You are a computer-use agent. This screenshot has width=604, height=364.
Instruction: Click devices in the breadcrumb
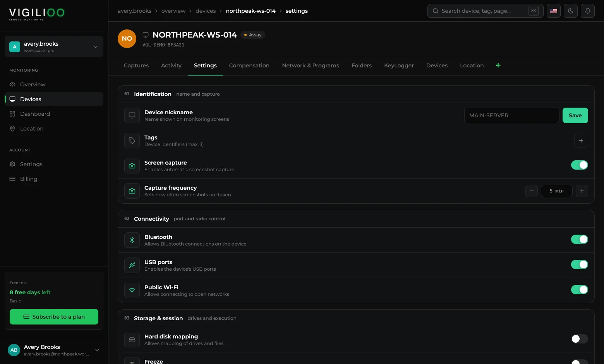(x=206, y=11)
